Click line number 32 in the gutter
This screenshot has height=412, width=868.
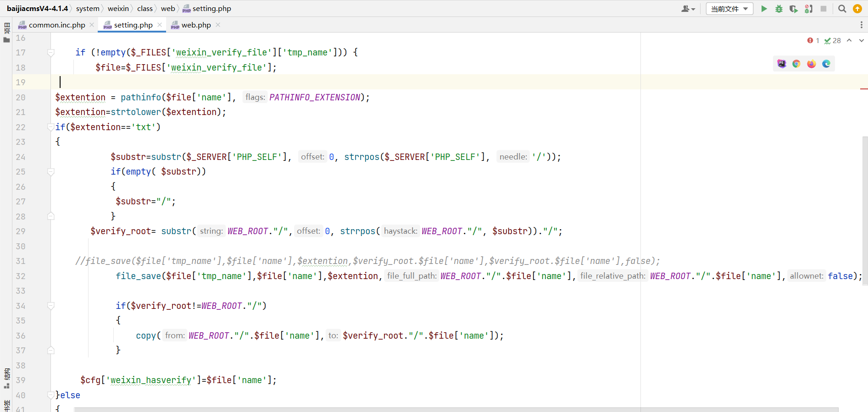[x=21, y=276]
